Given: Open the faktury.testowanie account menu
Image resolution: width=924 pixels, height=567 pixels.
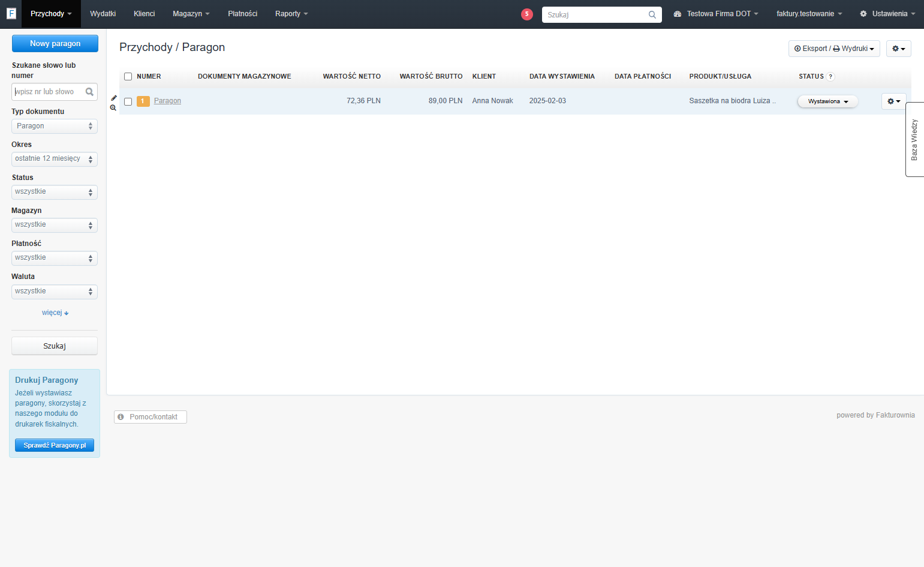Looking at the screenshot, I should (x=809, y=14).
